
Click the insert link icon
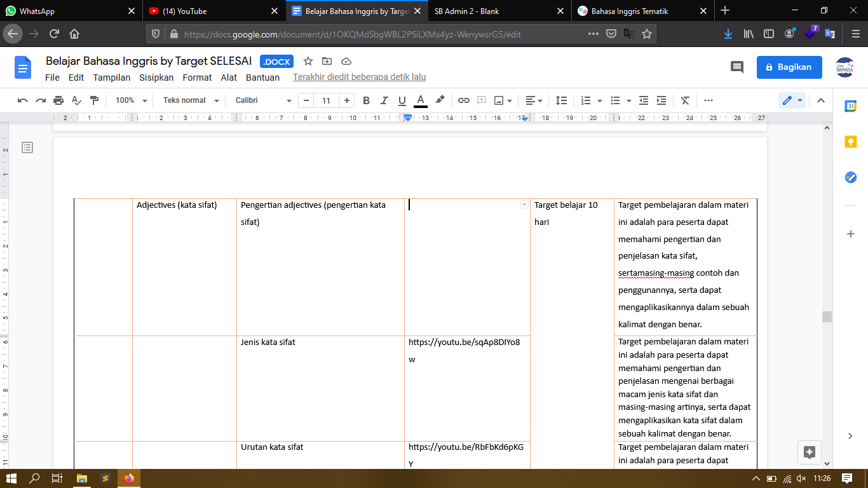coord(464,100)
